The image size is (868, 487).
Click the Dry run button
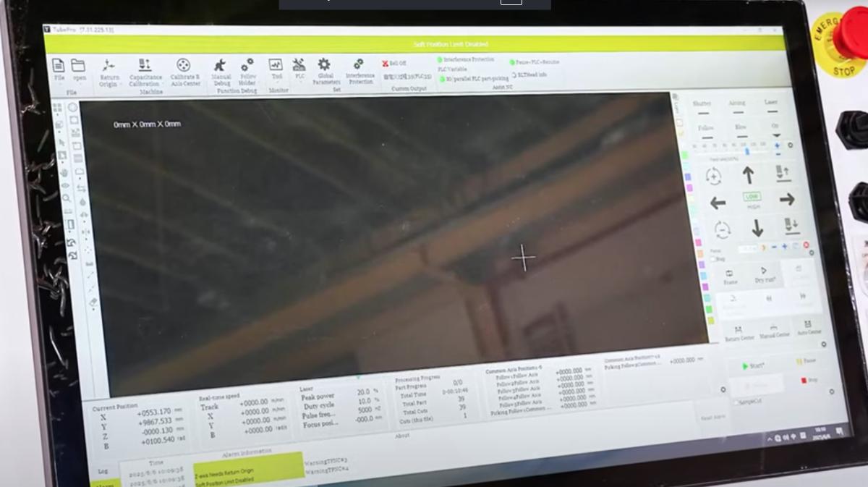click(x=764, y=274)
